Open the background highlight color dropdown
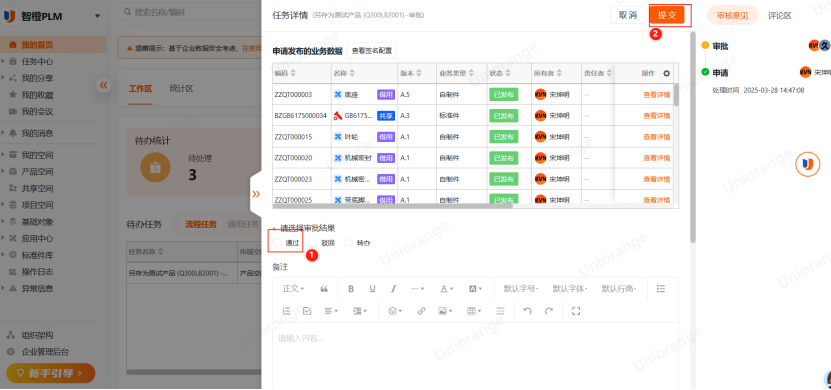Image resolution: width=831 pixels, height=390 pixels. pyautogui.click(x=475, y=289)
